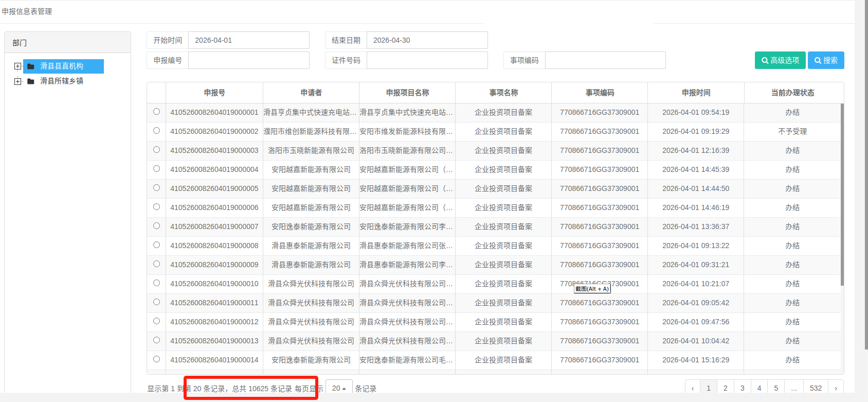
Task: Focus the 事项编码 input field
Action: (x=605, y=60)
